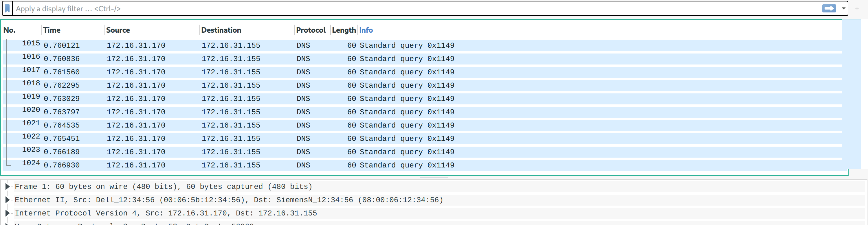The width and height of the screenshot is (868, 225).
Task: Select packet number 1019
Action: click(x=422, y=99)
